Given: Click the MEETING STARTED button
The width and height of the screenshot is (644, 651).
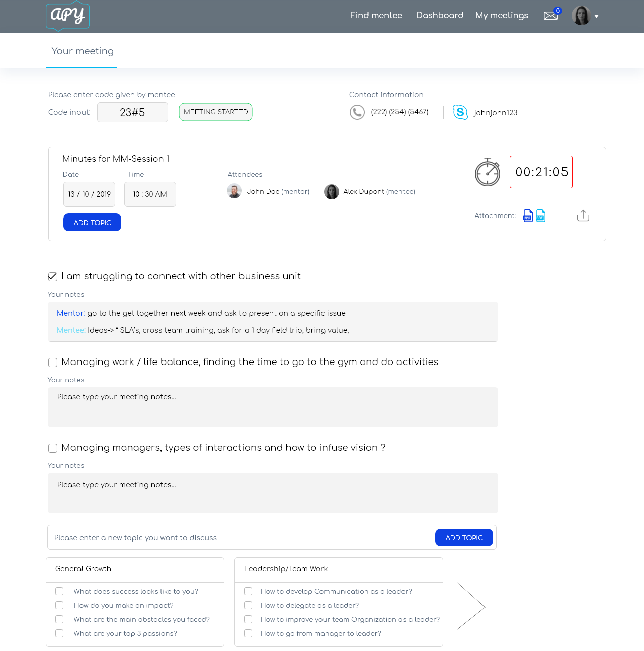Looking at the screenshot, I should (215, 112).
